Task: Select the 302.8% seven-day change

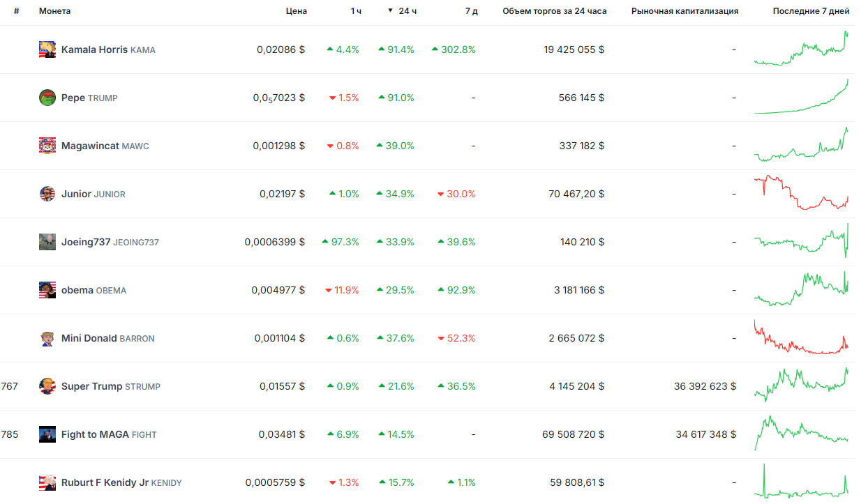Action: pos(454,49)
